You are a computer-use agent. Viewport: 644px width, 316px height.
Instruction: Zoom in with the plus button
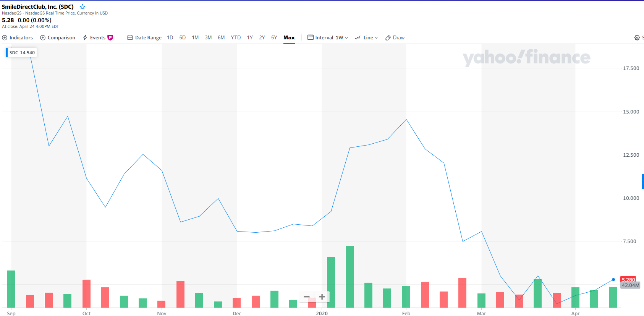point(322,297)
